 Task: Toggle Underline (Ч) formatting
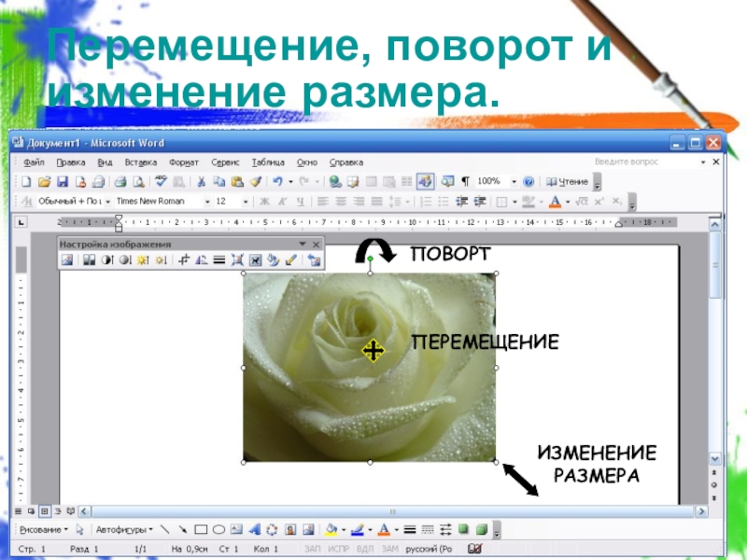coord(300,202)
